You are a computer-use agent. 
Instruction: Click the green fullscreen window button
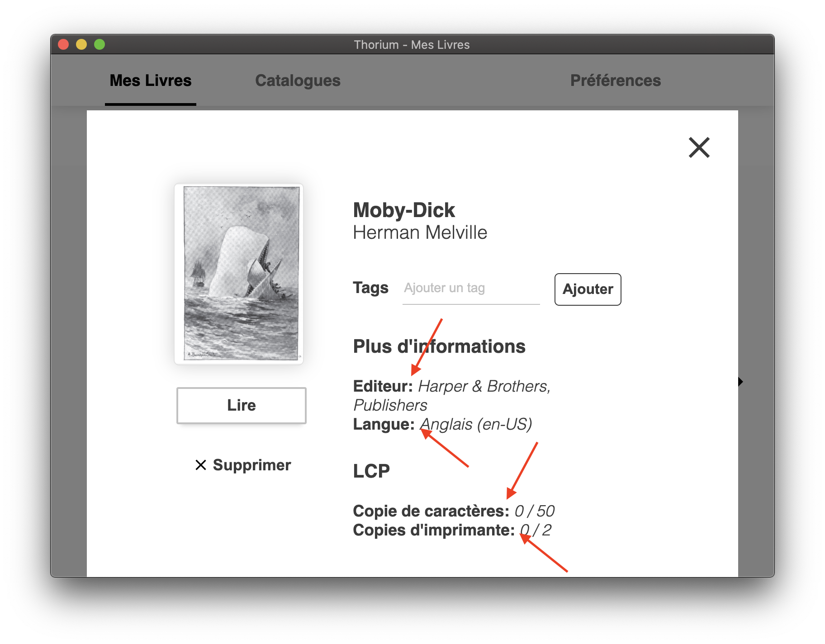click(x=100, y=44)
